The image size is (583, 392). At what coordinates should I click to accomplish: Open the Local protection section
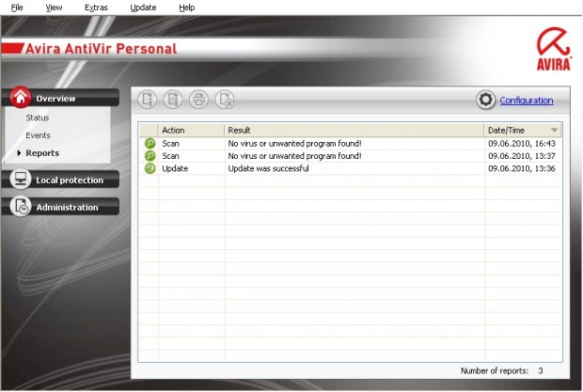(x=60, y=180)
